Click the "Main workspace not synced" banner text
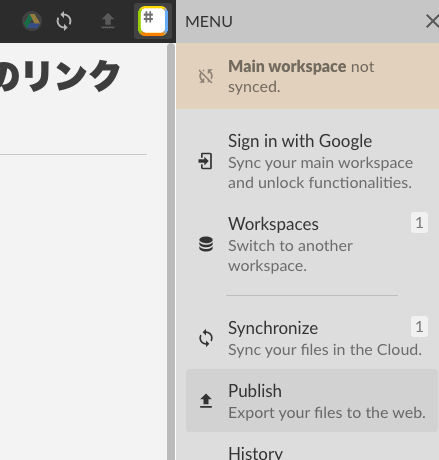 pos(301,76)
